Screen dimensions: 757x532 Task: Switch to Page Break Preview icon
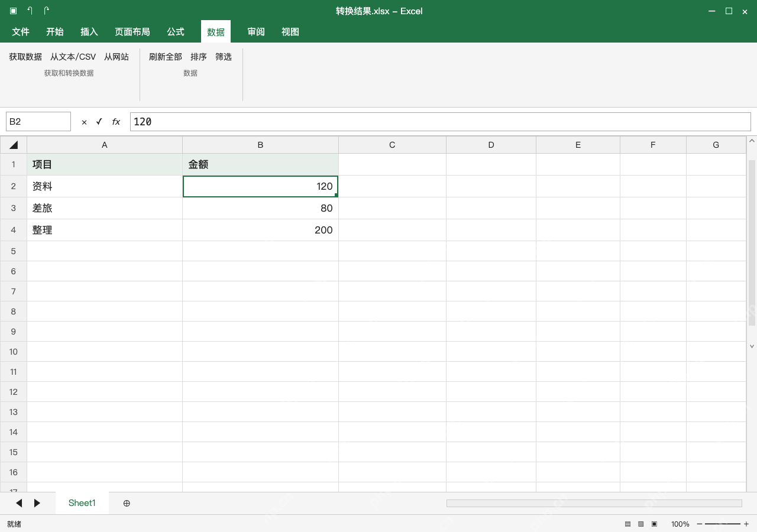[x=654, y=524]
